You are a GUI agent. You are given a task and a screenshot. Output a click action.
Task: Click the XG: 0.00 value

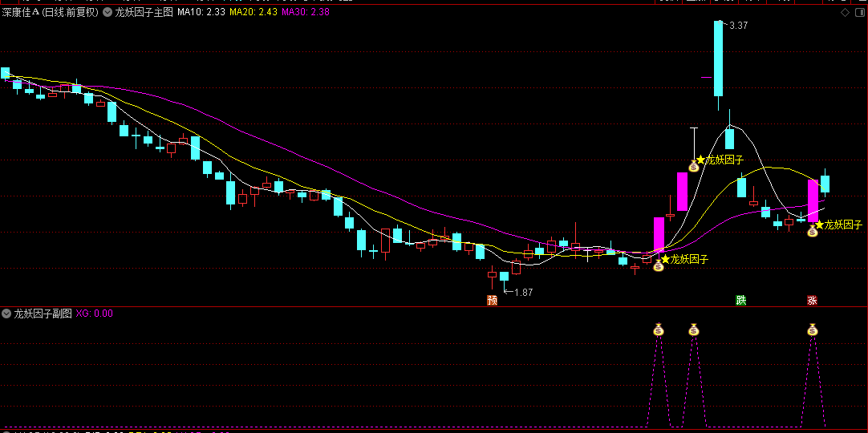pos(94,314)
